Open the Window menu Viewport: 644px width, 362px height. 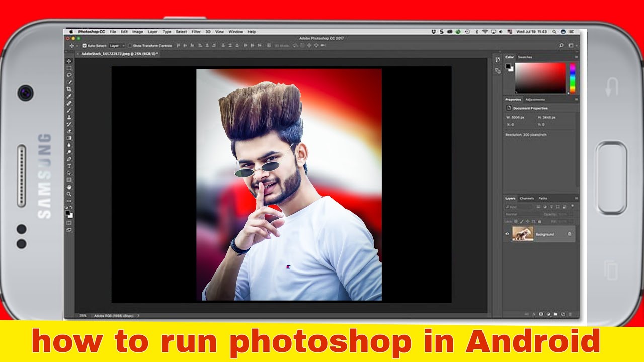pos(235,32)
